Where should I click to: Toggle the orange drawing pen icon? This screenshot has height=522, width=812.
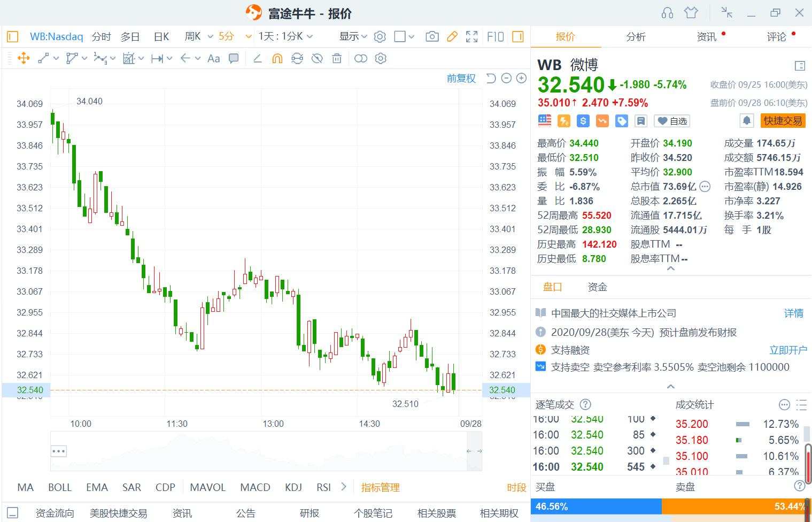pos(452,36)
